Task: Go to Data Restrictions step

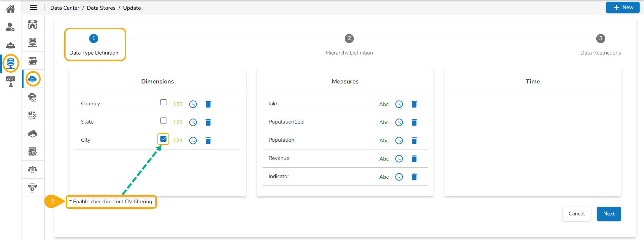Action: pyautogui.click(x=601, y=39)
